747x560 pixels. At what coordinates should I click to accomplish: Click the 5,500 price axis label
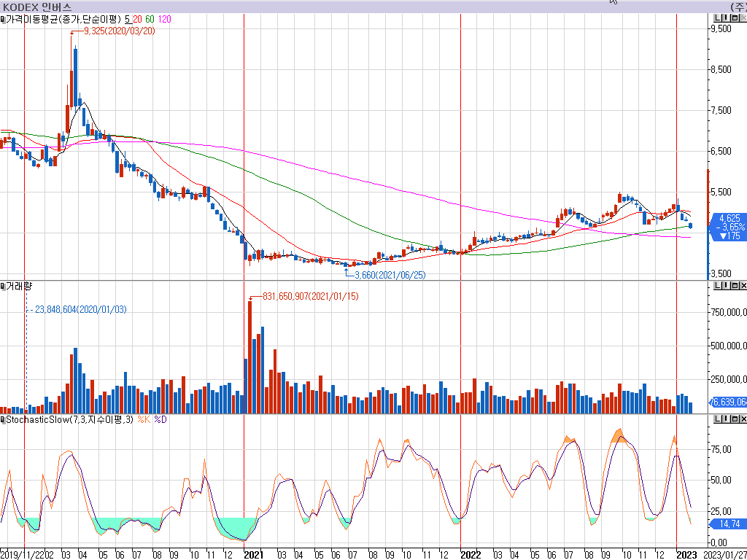(x=720, y=192)
